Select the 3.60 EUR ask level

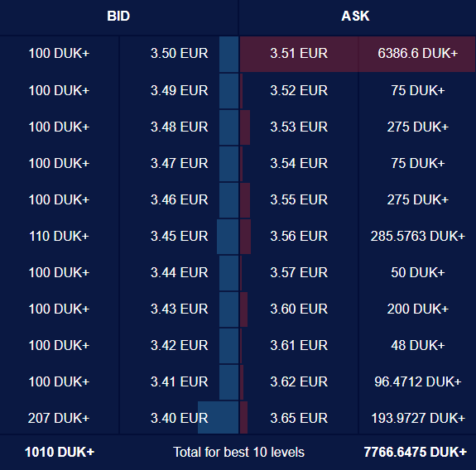click(299, 309)
